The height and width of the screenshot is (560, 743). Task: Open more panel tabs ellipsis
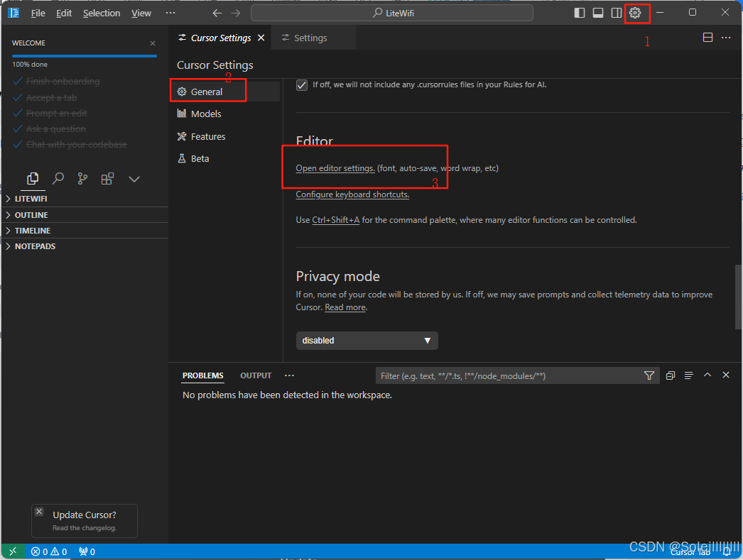[x=289, y=375]
